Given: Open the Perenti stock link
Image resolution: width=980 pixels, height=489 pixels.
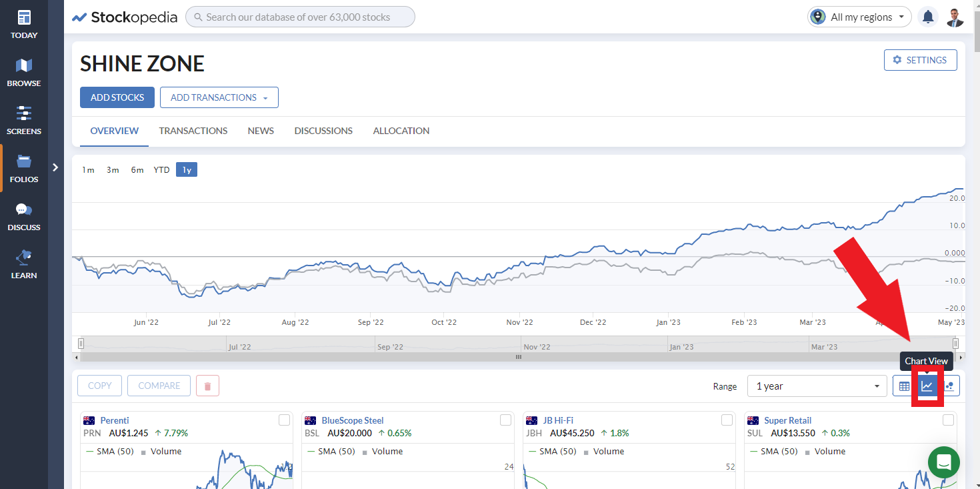Looking at the screenshot, I should 115,420.
